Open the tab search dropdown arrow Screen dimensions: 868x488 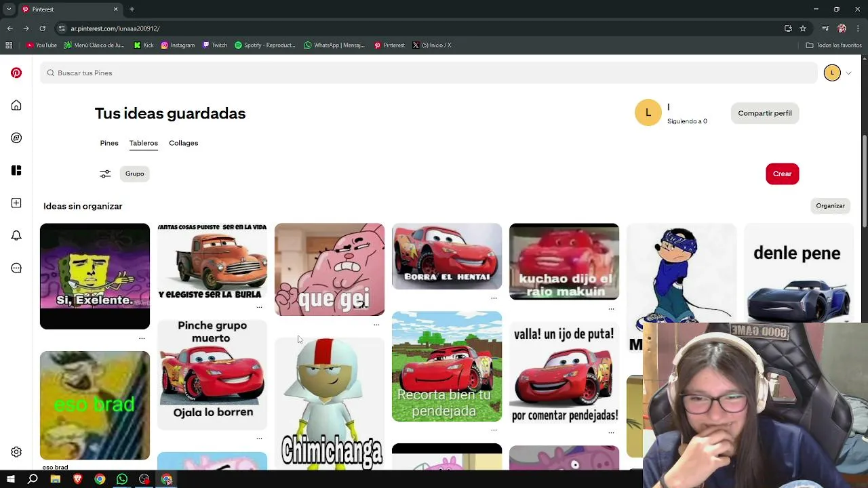click(x=8, y=9)
